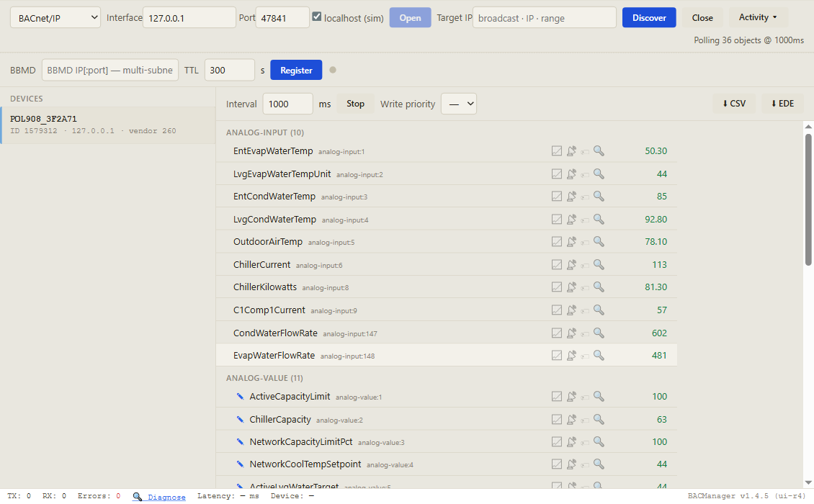The image size is (814, 504).
Task: Click the pencil icon beside NetworkCapacityLimitPct
Action: click(240, 441)
